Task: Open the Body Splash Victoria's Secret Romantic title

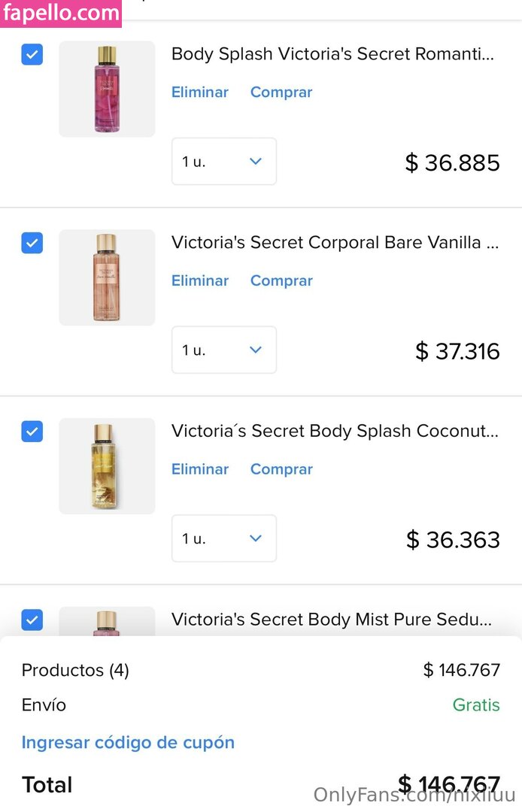Action: click(333, 54)
